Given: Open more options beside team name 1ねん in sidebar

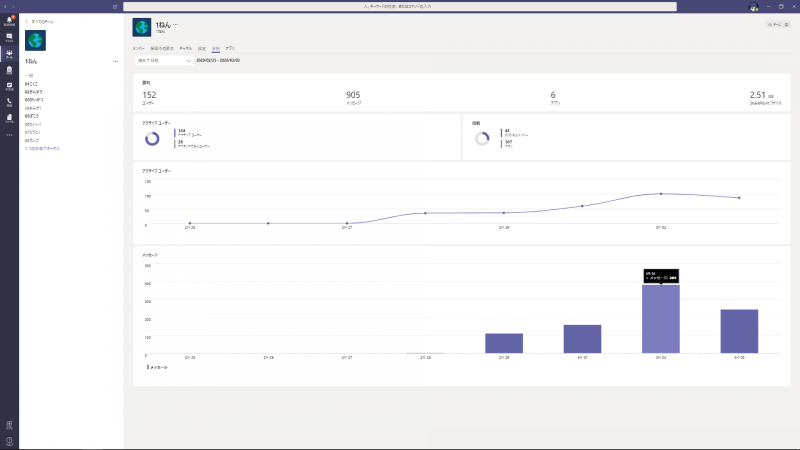Looking at the screenshot, I should 116,62.
